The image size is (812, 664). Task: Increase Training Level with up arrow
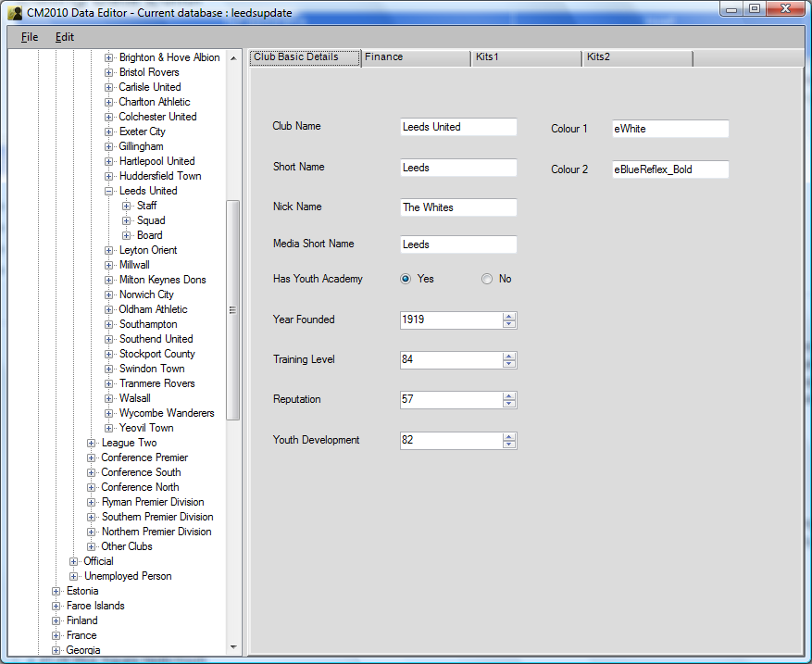pos(509,357)
